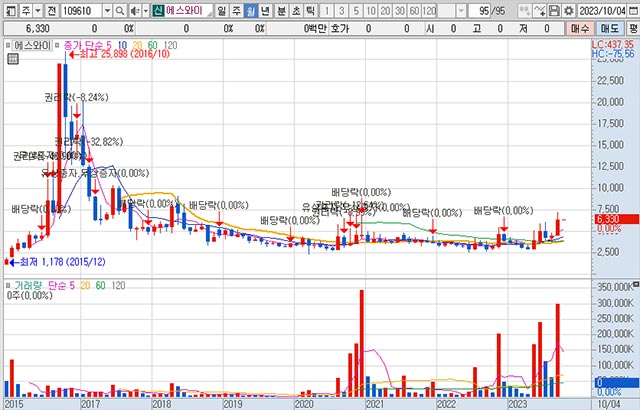
Task: Click the HC:-75.56 indicator text
Action: pyautogui.click(x=613, y=54)
